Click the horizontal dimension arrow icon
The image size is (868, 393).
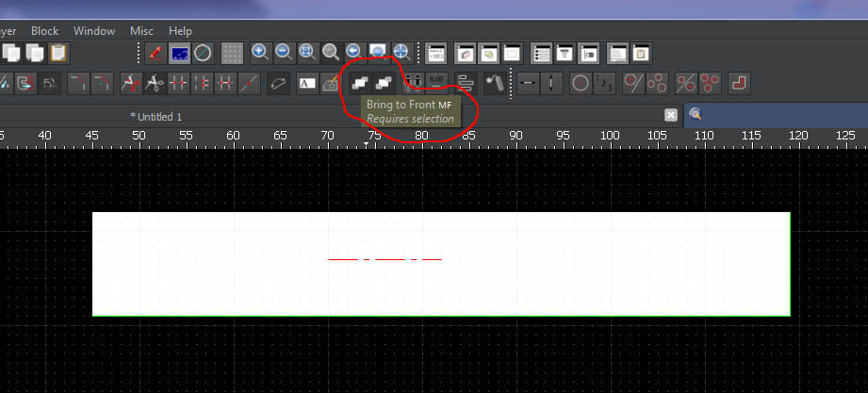coord(528,83)
